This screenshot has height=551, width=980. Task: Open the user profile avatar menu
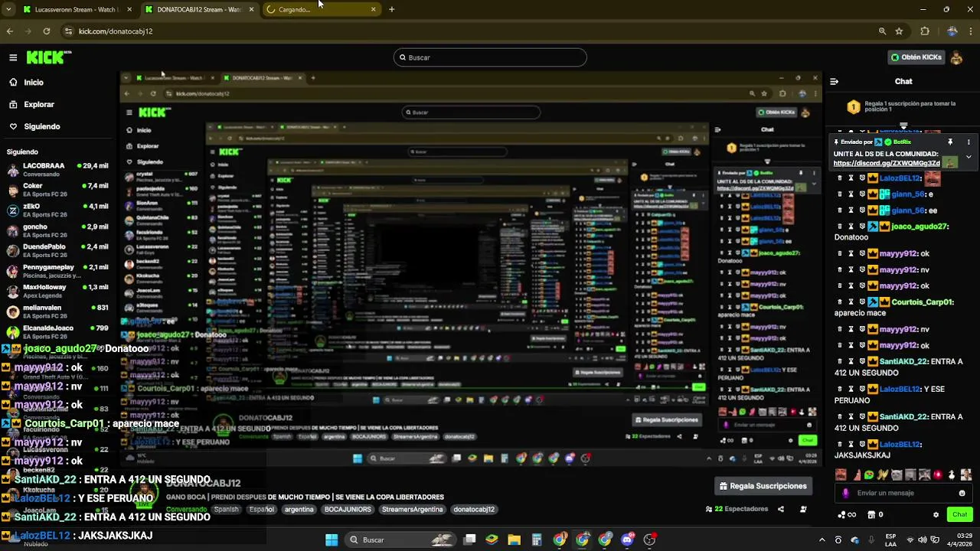click(x=956, y=57)
